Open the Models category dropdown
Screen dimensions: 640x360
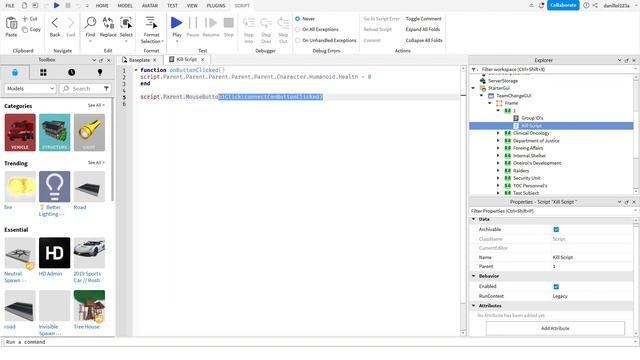click(30, 88)
